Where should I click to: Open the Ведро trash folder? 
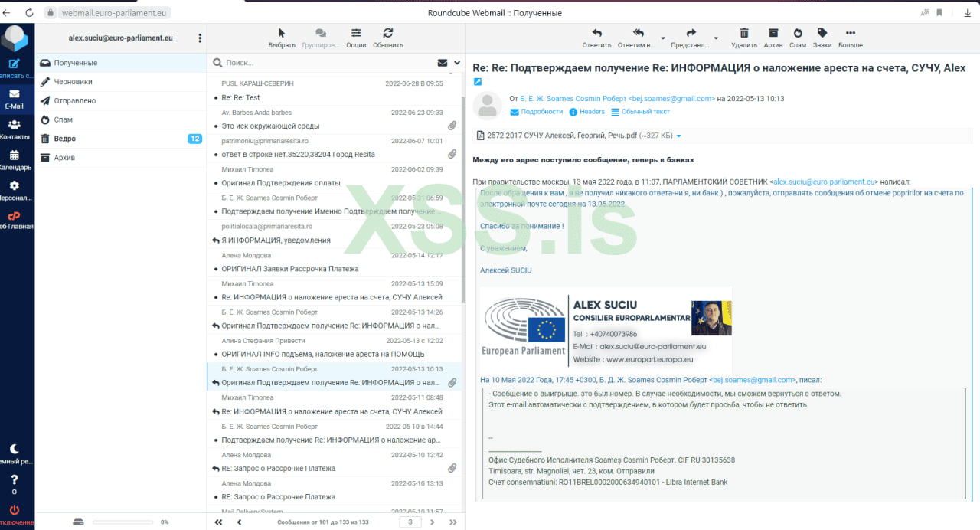click(120, 139)
